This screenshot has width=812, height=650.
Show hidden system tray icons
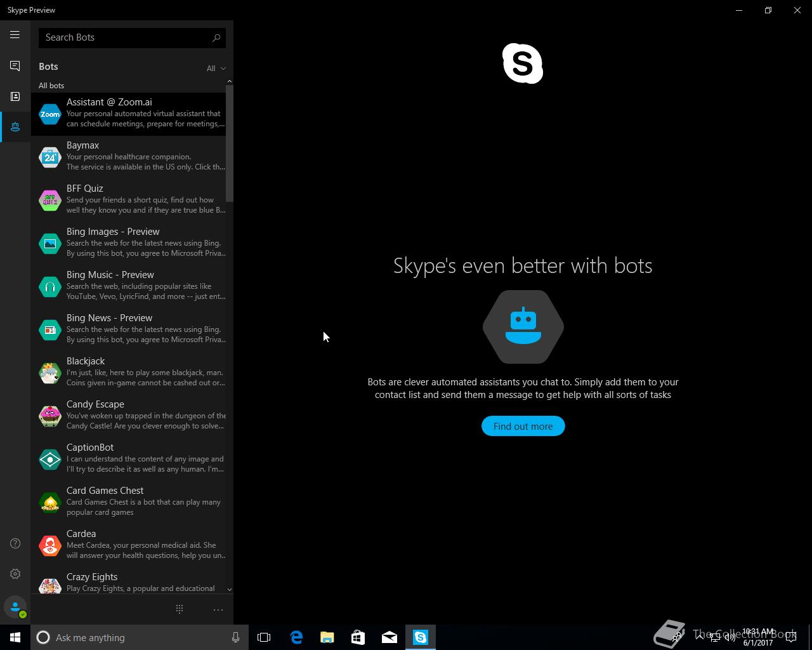tap(700, 637)
